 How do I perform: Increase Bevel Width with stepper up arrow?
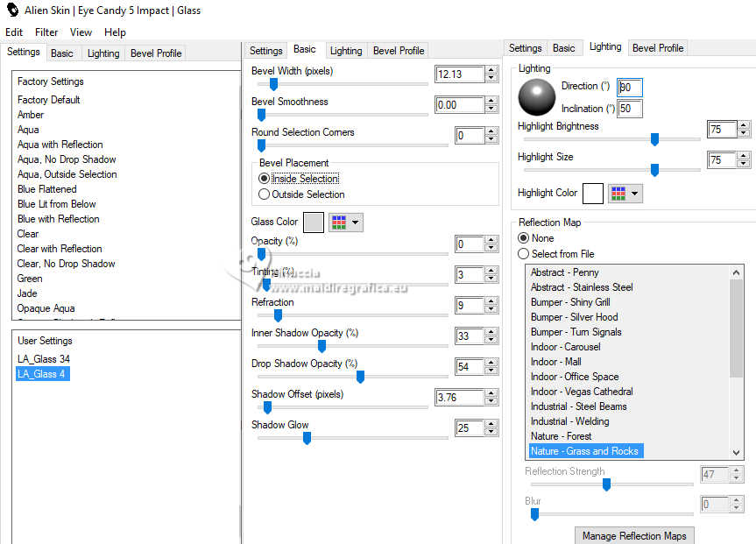coord(491,70)
